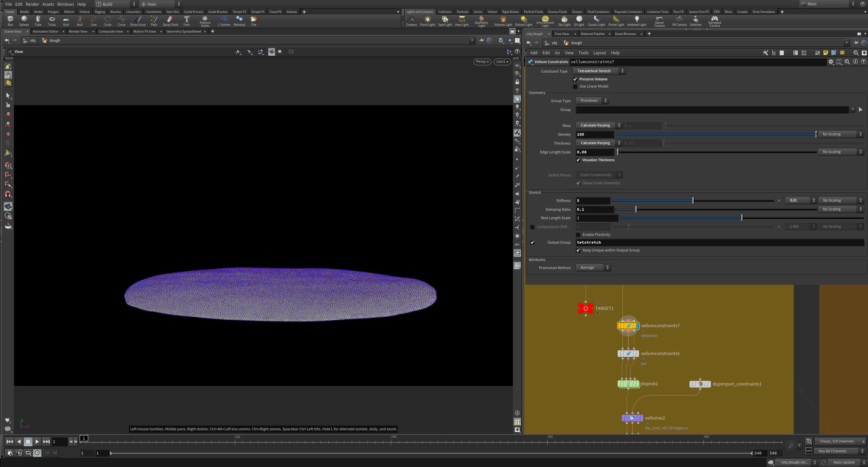Select the Camera tool in Lights and Cameras

point(411,21)
